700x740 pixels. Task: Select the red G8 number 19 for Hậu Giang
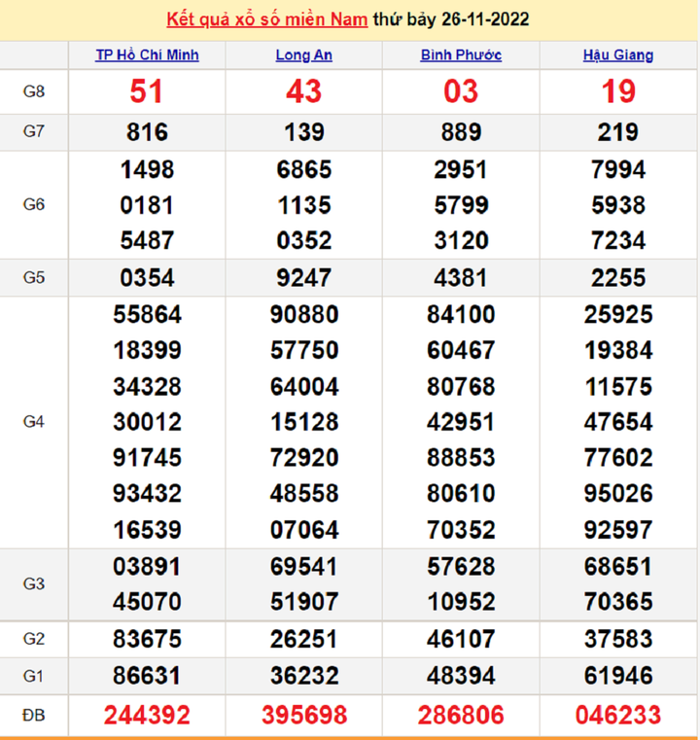[x=617, y=91]
